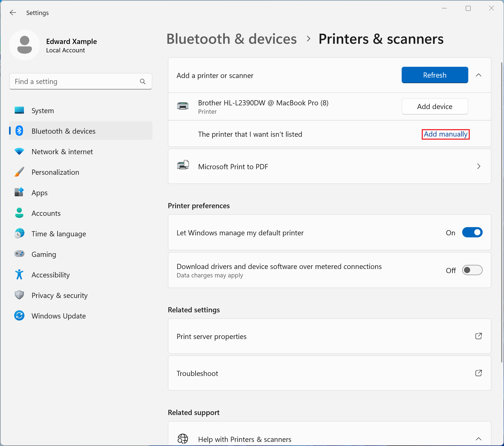The image size is (504, 446).
Task: Minimize the Settings window
Action: pyautogui.click(x=444, y=8)
